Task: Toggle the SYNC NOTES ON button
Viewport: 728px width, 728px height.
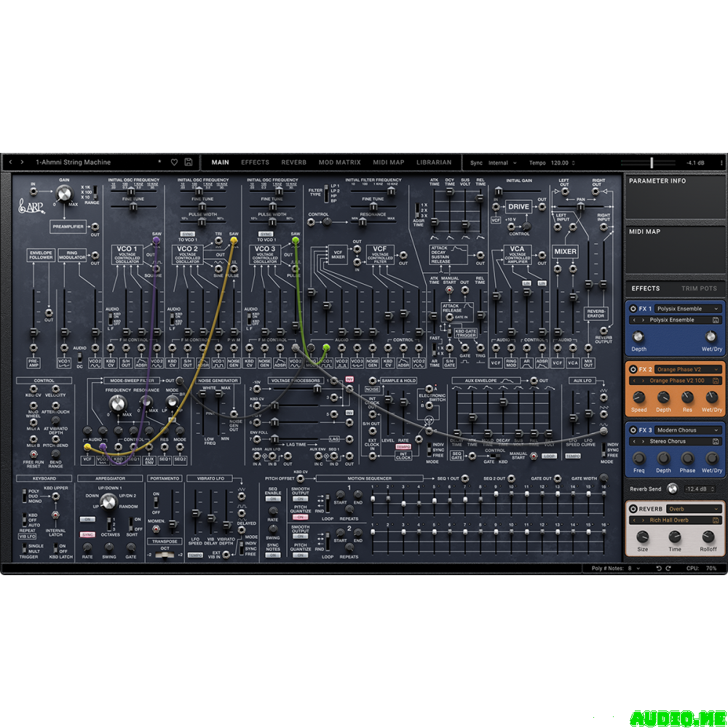Action: pos(273,555)
